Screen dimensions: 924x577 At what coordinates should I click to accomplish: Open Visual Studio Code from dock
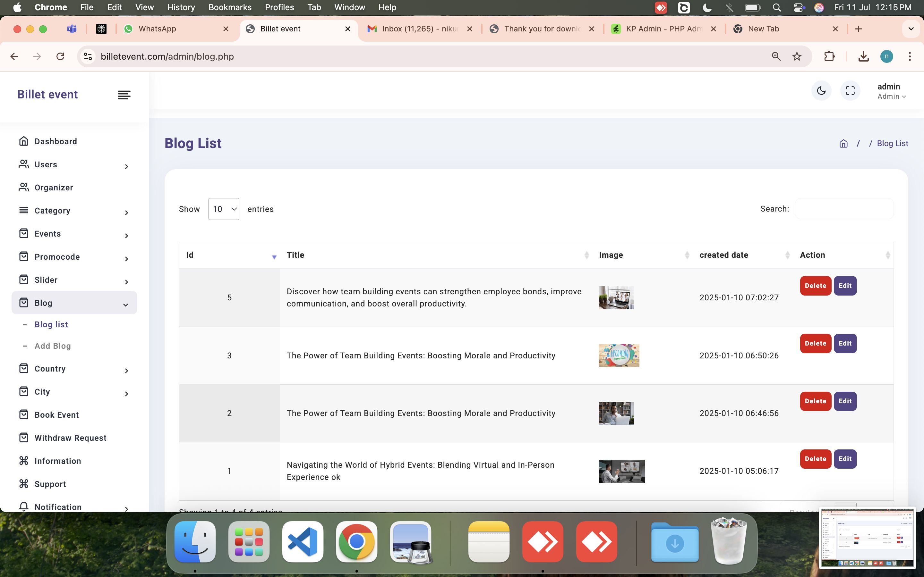(303, 541)
